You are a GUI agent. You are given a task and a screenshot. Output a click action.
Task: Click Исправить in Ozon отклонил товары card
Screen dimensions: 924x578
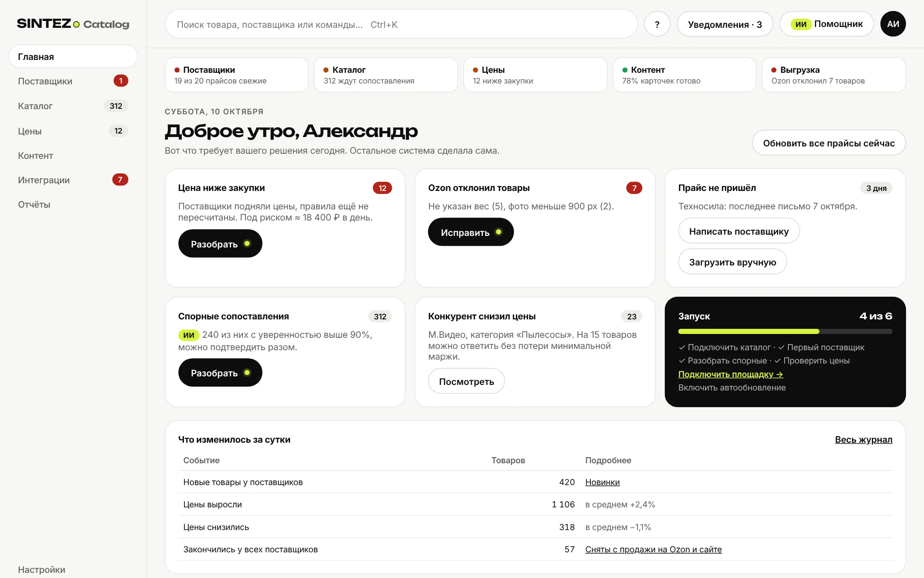pyautogui.click(x=471, y=232)
